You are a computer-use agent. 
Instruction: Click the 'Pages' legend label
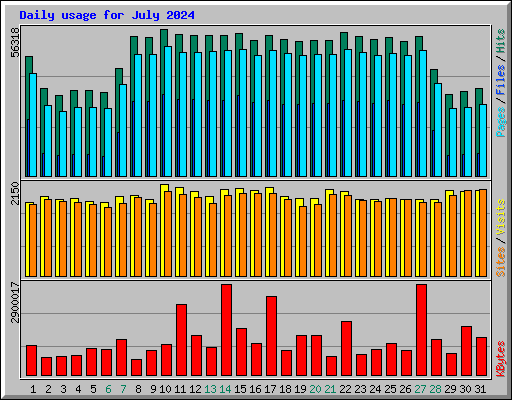coord(501,122)
